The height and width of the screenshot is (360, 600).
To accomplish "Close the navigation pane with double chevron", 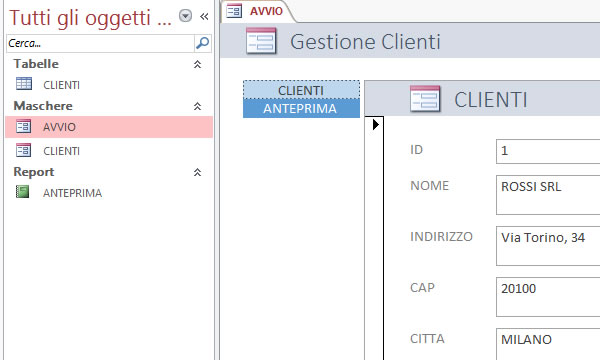I will [204, 16].
